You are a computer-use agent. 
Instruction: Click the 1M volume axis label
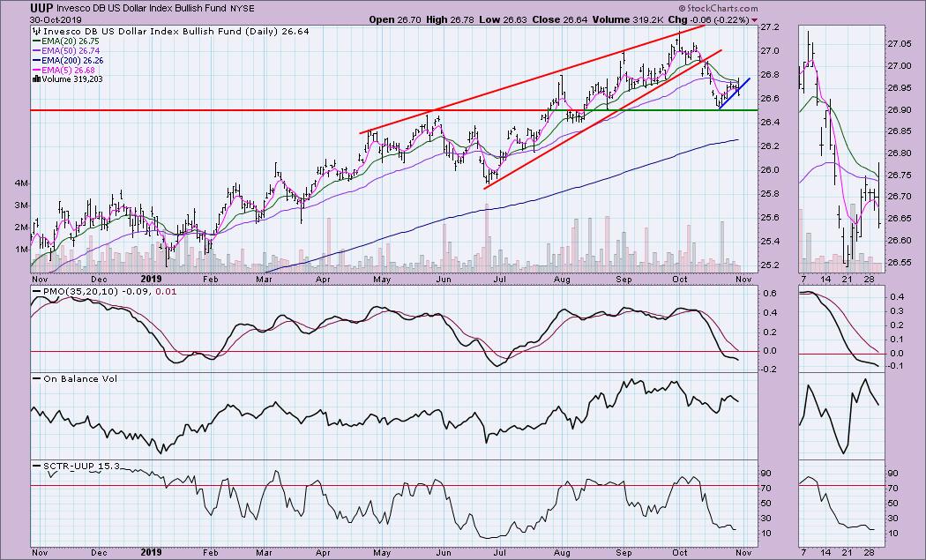(x=21, y=250)
